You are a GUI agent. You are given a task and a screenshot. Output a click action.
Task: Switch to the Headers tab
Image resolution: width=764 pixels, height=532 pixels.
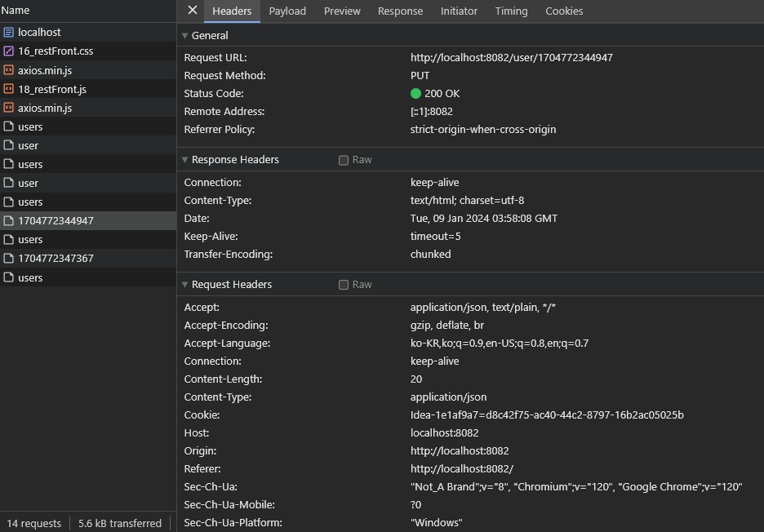[232, 11]
